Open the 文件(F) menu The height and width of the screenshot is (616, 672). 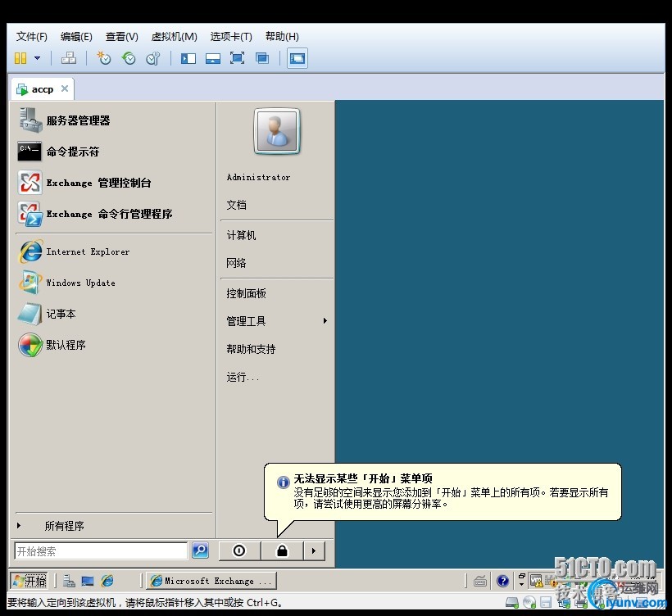point(31,37)
